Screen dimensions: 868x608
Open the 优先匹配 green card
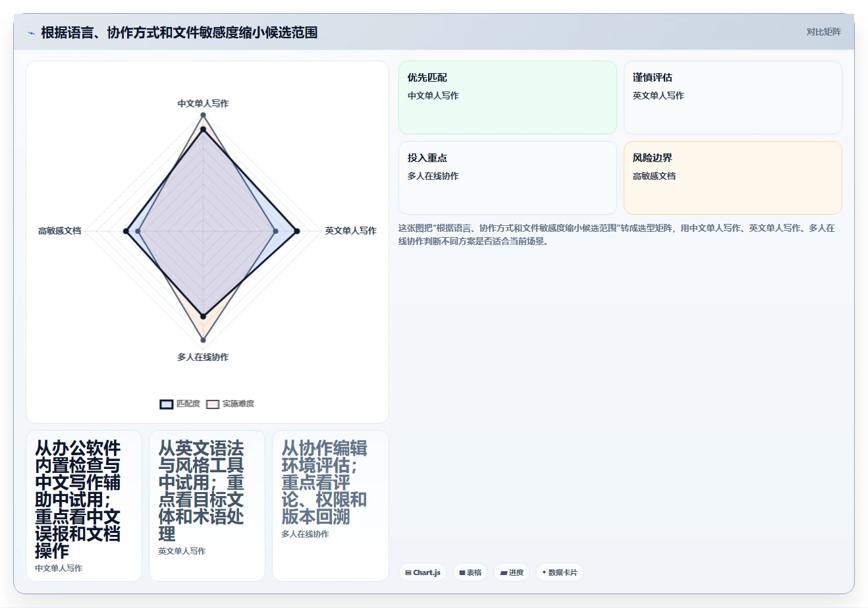coord(508,97)
